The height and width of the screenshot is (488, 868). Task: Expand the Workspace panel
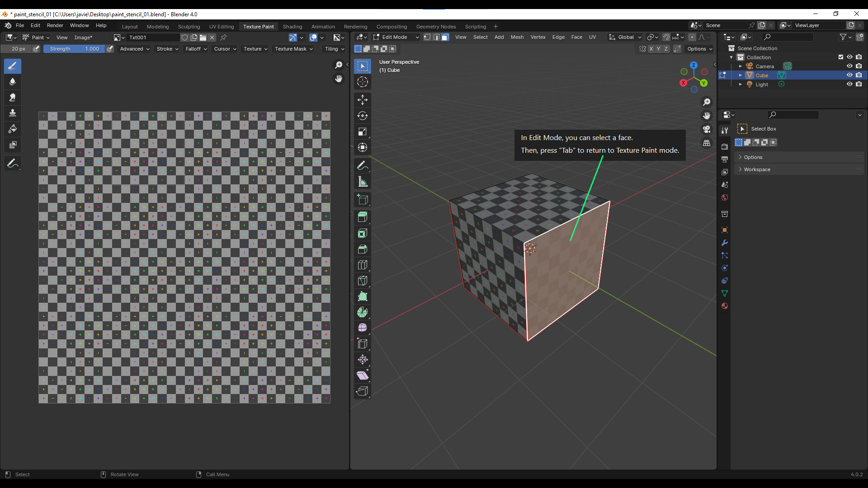(x=799, y=169)
